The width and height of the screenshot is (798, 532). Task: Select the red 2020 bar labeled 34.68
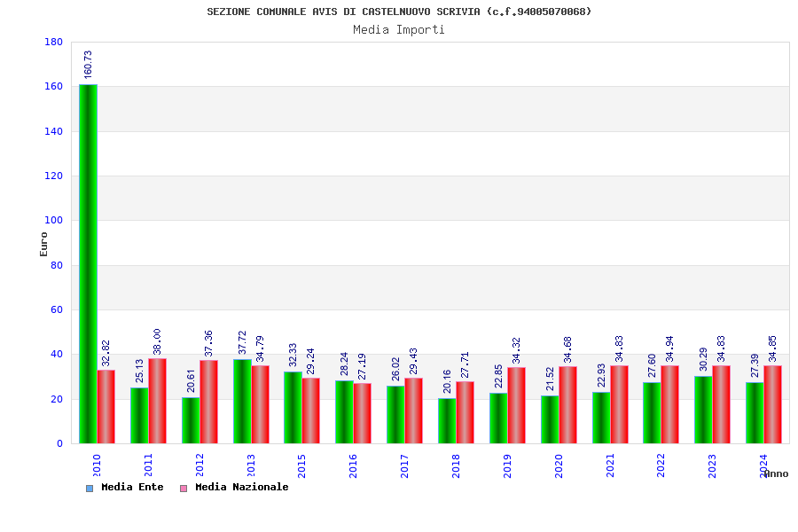568,404
